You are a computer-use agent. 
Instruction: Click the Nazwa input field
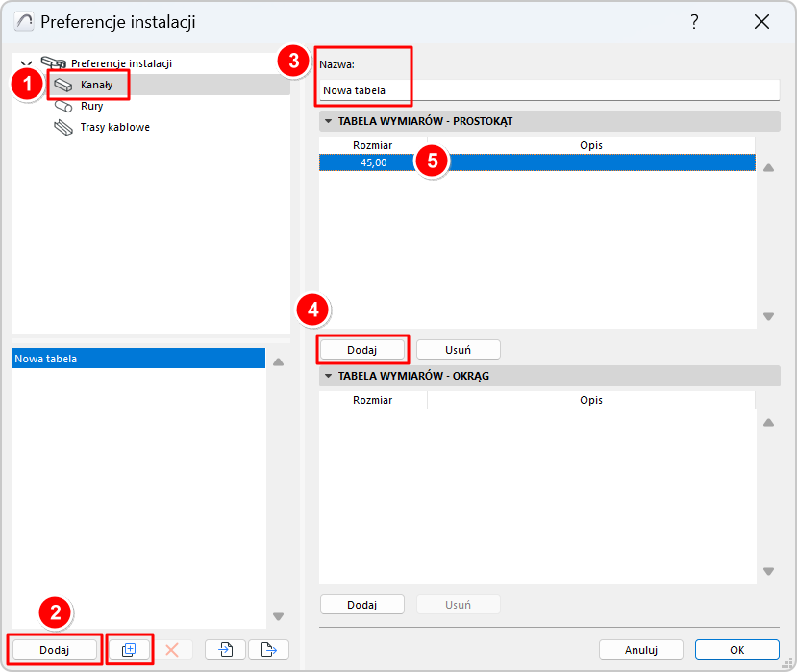[x=549, y=90]
